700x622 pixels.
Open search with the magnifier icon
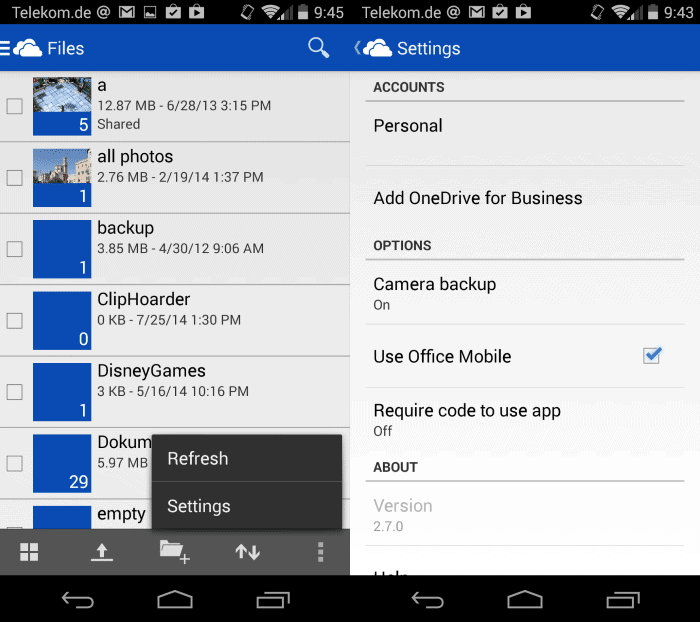[x=319, y=48]
